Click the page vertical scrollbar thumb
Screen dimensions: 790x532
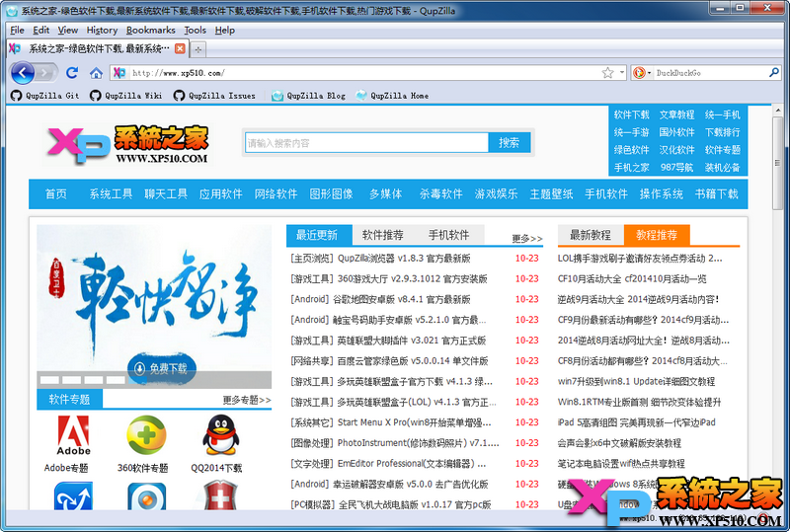click(x=777, y=163)
